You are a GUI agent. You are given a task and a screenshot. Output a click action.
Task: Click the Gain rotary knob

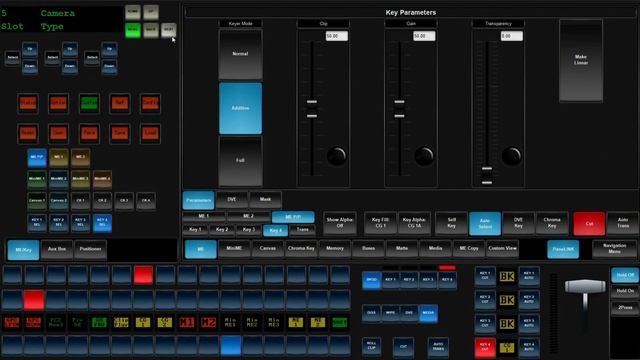pos(424,156)
